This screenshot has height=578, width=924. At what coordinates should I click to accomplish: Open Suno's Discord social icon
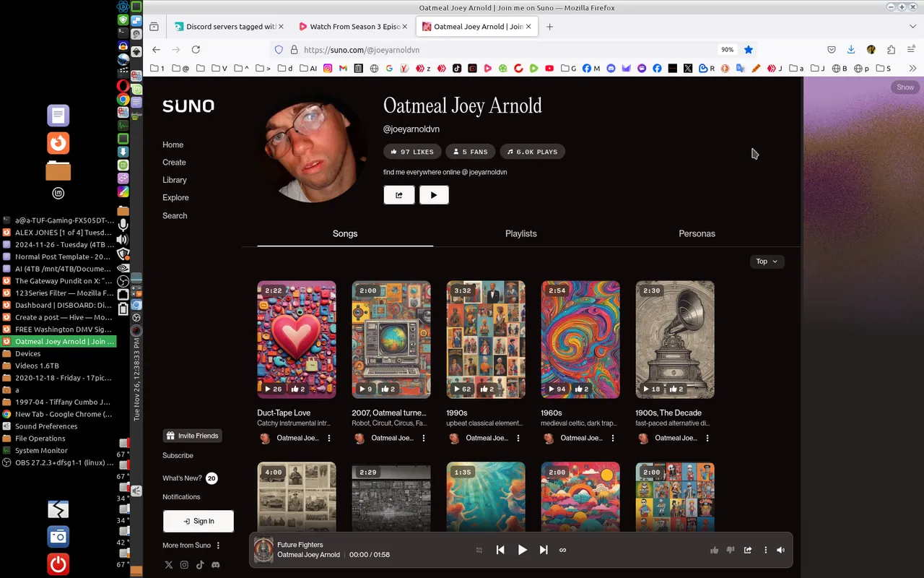click(x=215, y=565)
